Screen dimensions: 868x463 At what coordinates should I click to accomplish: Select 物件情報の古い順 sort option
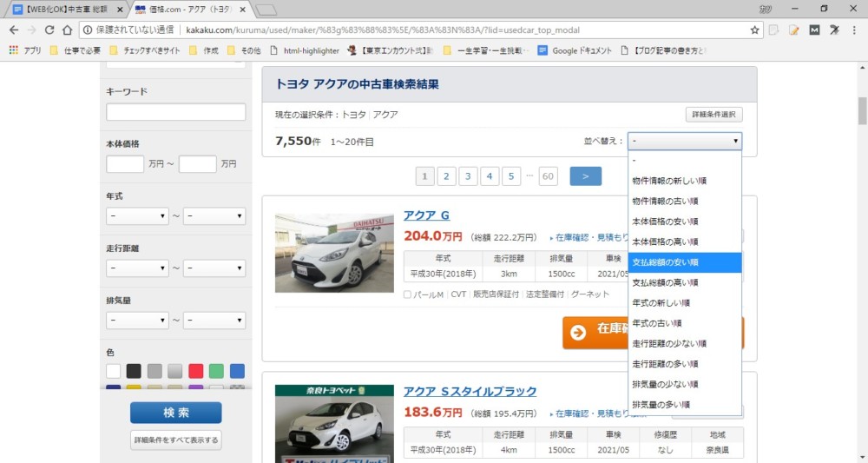point(685,201)
